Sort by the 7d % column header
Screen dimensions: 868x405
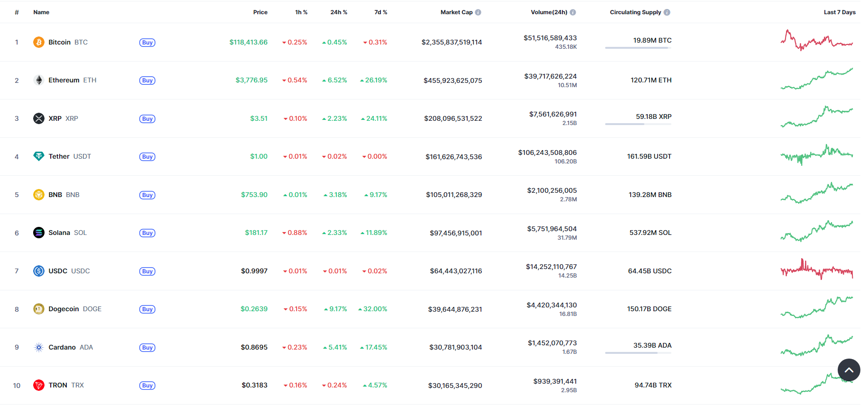coord(381,12)
